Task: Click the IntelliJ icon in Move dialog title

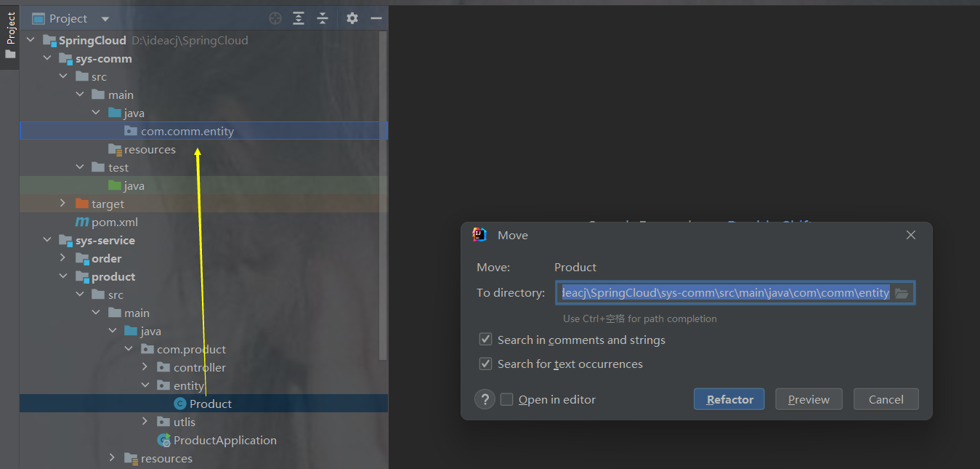Action: pyautogui.click(x=479, y=235)
